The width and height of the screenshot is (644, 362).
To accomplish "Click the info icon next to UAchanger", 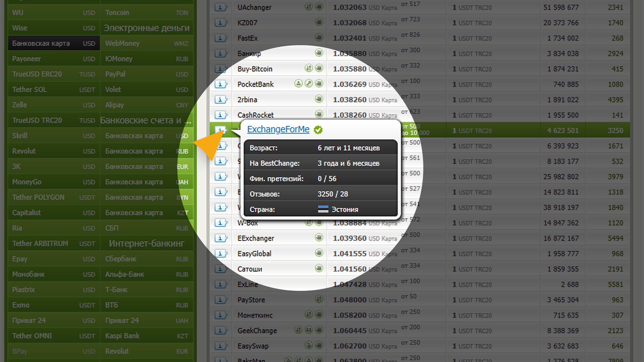I will pyautogui.click(x=220, y=7).
